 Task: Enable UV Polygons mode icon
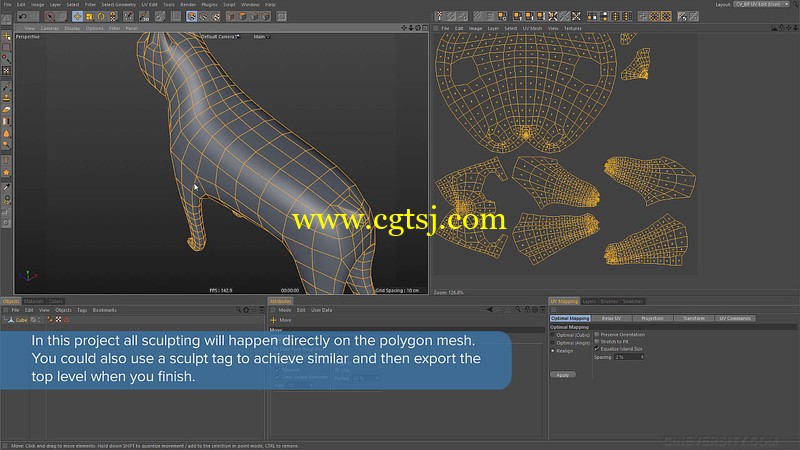(191, 17)
